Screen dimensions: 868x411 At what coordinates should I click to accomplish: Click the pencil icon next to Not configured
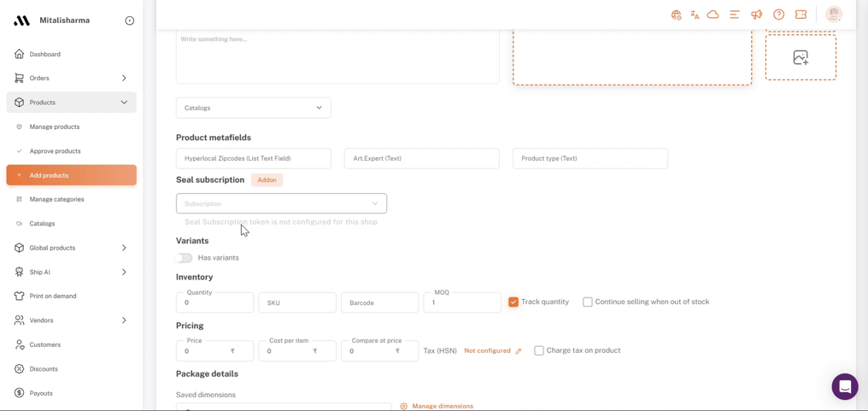point(519,350)
